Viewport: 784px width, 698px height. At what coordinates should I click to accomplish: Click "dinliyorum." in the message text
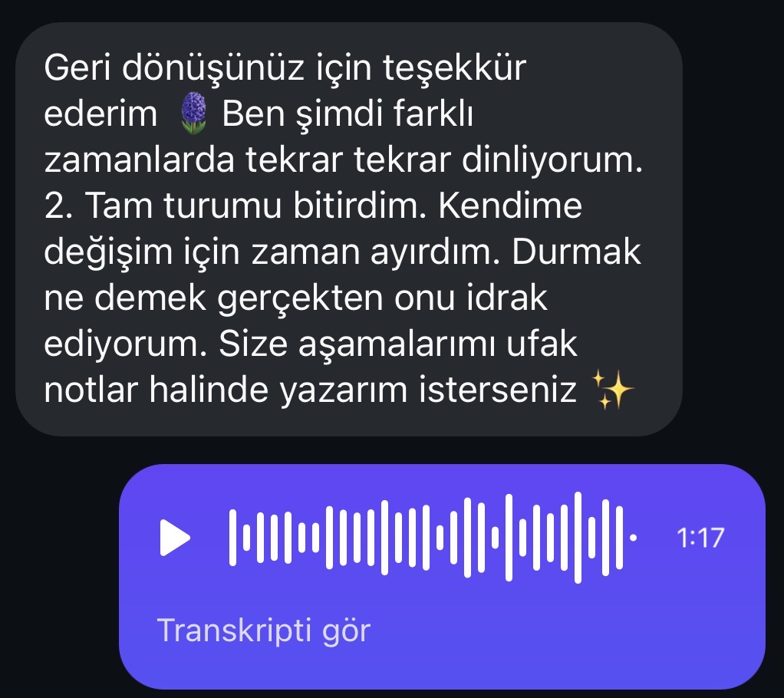(552, 161)
